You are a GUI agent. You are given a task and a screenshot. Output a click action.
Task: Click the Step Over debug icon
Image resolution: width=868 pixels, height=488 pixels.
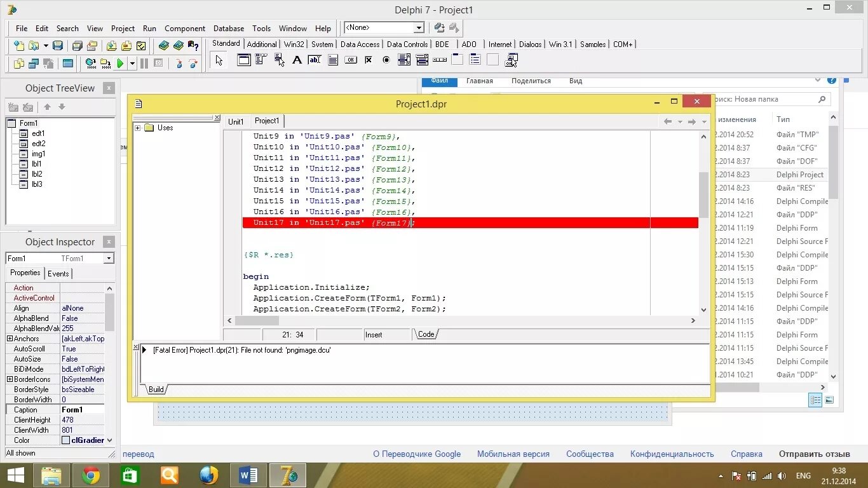[193, 63]
